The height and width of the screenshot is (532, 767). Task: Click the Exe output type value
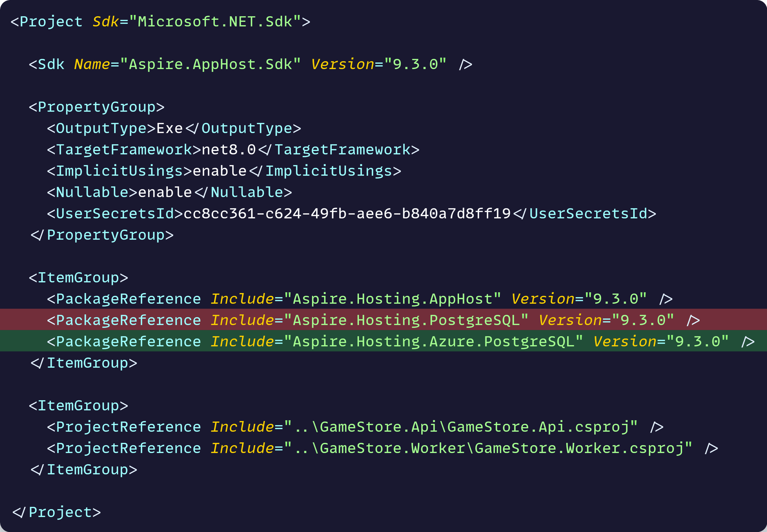point(170,128)
